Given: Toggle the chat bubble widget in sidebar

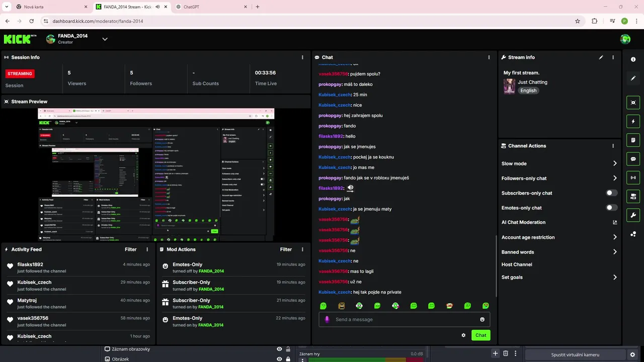Looking at the screenshot, I should click(x=633, y=159).
